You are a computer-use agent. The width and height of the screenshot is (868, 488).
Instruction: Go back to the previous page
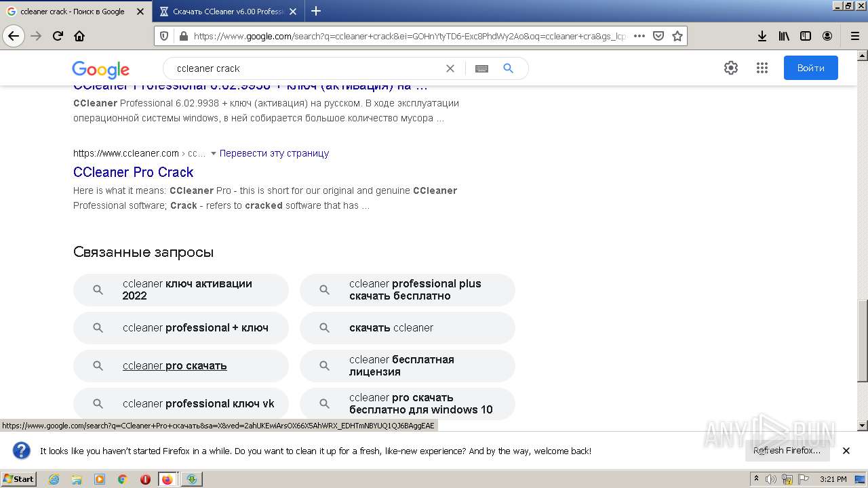(x=14, y=36)
